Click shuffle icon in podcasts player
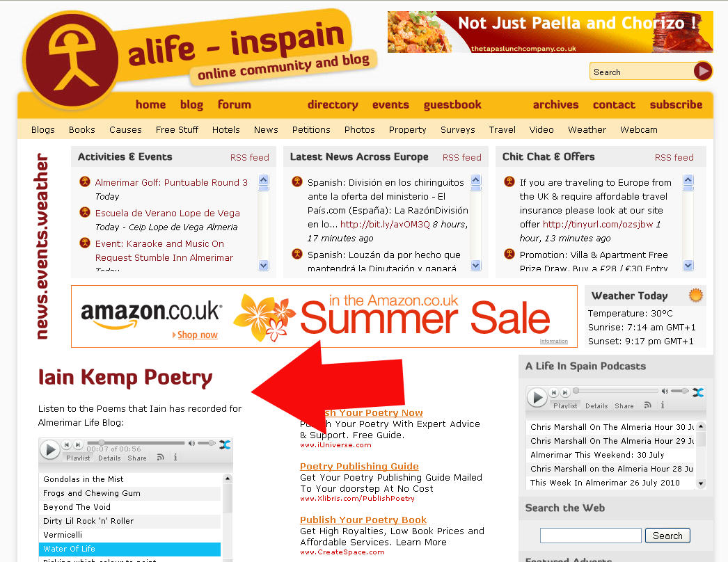 coord(698,392)
